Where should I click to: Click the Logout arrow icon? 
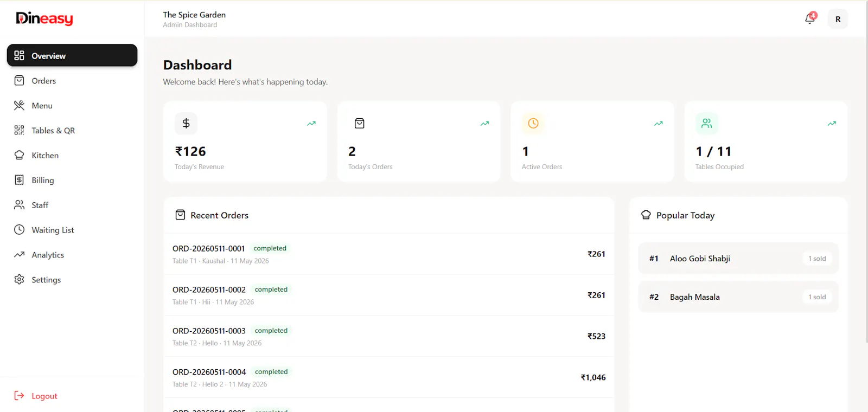(x=19, y=396)
